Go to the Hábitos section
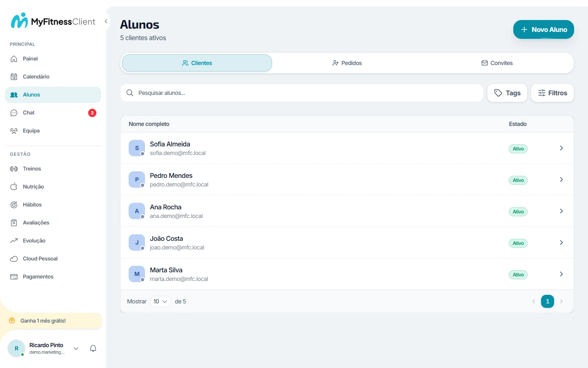This screenshot has width=588, height=368. tap(53, 205)
